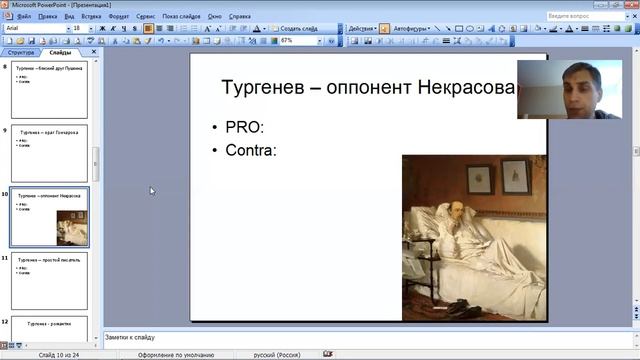Click fill color paint bucket
The image size is (640, 360).
tap(538, 29)
